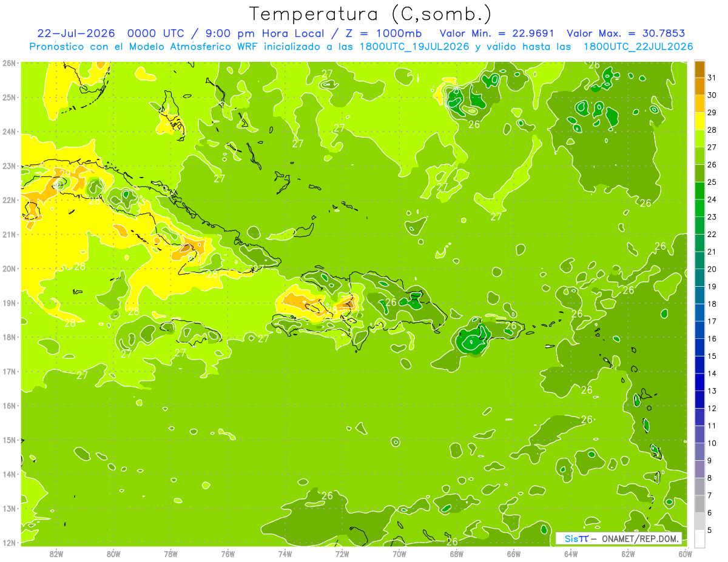
Task: Click the 60W longitude axis label
Action: (686, 554)
